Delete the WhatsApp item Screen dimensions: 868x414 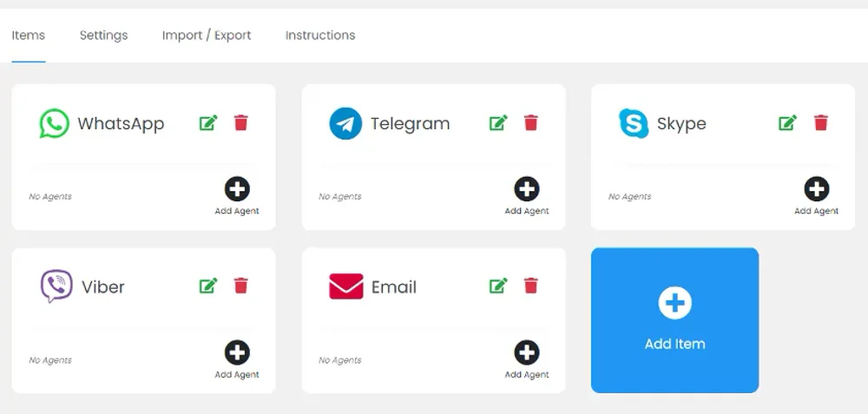click(x=240, y=123)
